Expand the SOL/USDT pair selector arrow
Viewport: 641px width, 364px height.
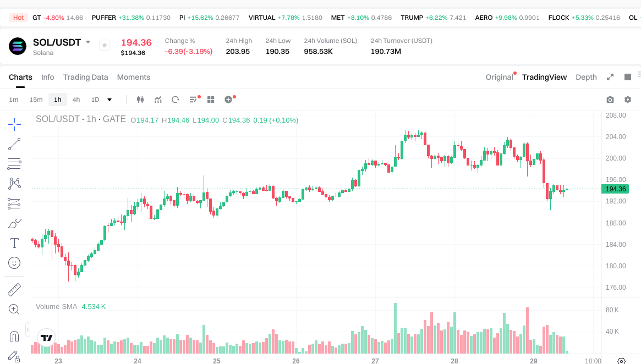(88, 42)
